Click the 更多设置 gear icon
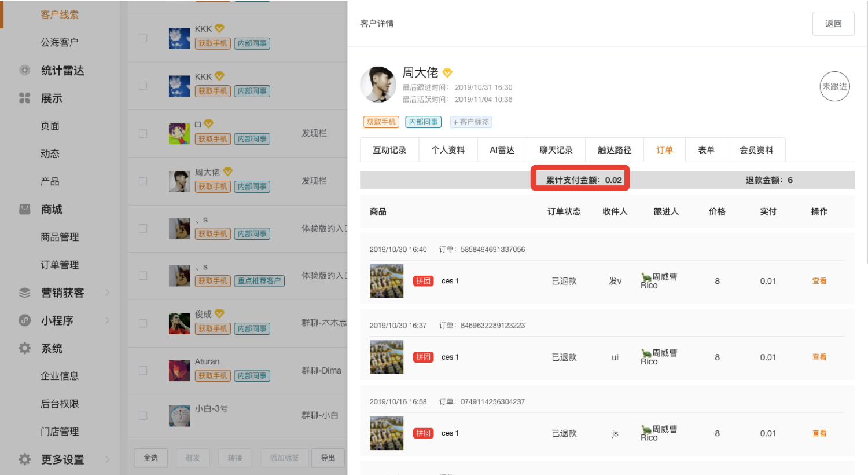The width and height of the screenshot is (868, 475). point(24,459)
